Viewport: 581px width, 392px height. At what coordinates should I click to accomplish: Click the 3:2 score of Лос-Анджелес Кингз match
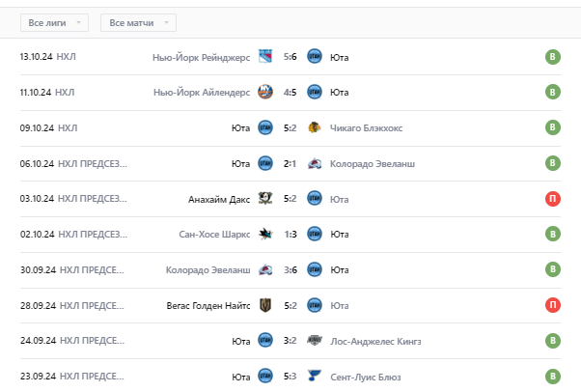[x=290, y=340]
